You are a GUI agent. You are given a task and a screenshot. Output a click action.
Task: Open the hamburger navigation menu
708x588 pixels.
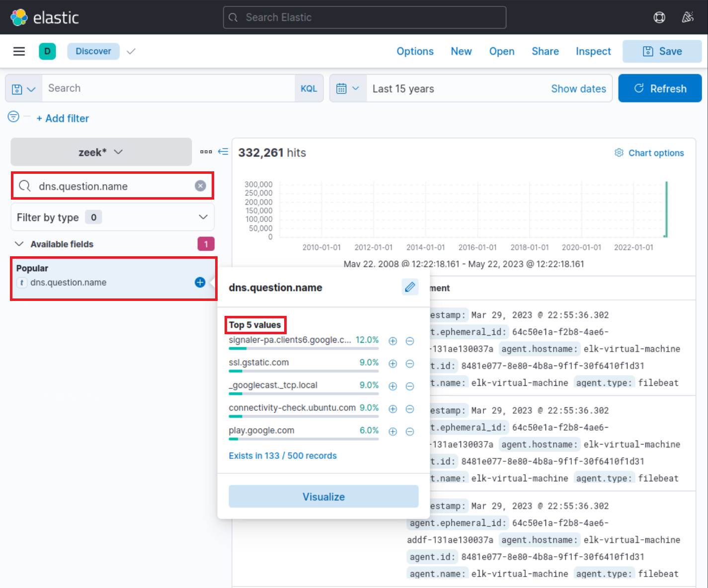coord(19,51)
